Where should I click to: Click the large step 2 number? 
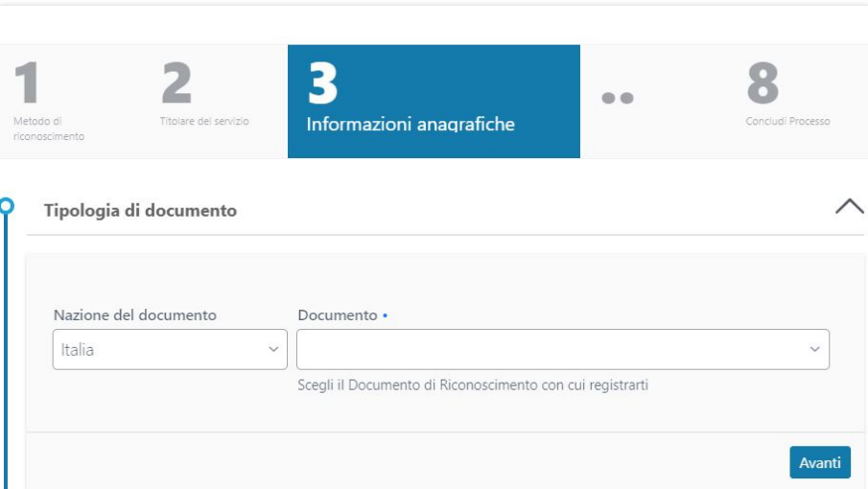176,85
